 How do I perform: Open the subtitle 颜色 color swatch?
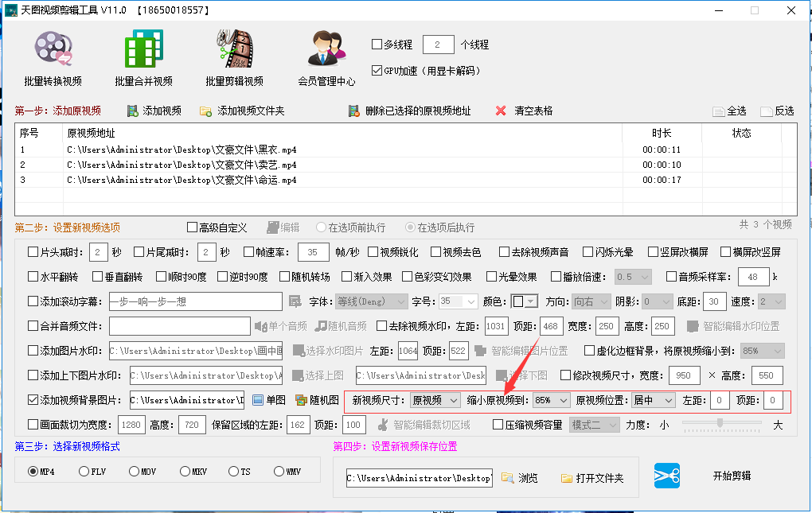[525, 301]
